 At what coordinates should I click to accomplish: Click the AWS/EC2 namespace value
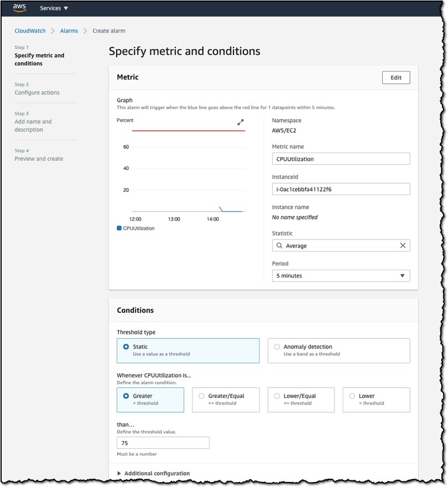pyautogui.click(x=284, y=130)
